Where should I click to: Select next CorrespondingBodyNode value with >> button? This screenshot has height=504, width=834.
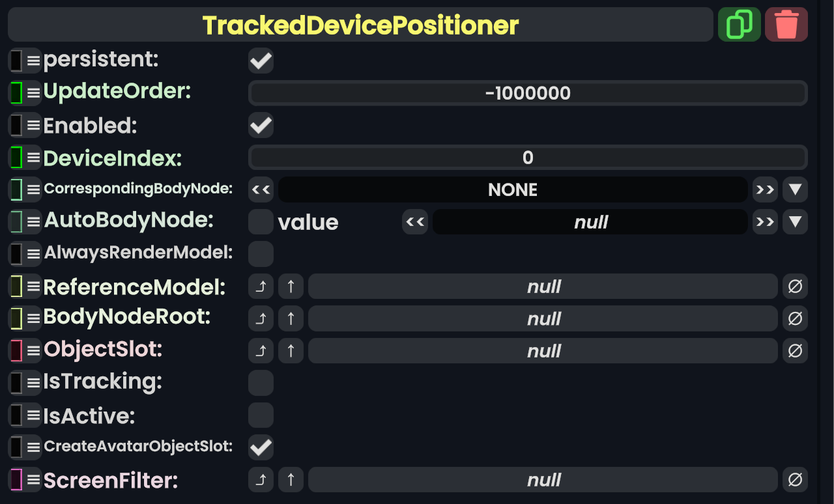point(765,189)
